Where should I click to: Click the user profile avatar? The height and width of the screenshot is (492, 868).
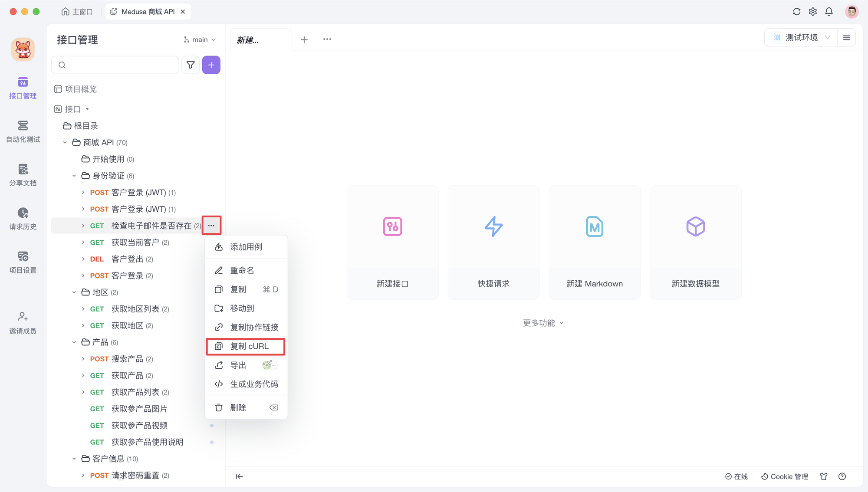[x=852, y=12]
